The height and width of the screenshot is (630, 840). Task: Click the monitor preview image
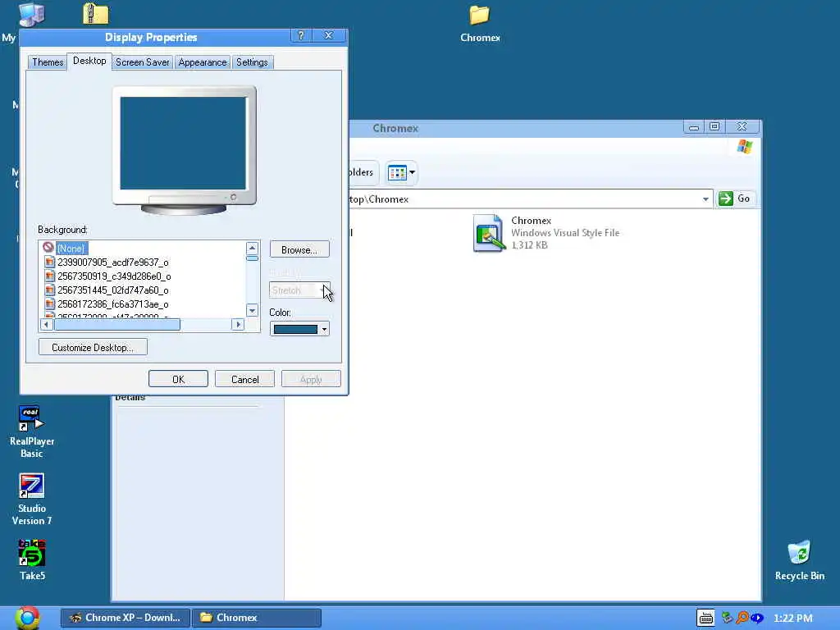click(x=184, y=150)
